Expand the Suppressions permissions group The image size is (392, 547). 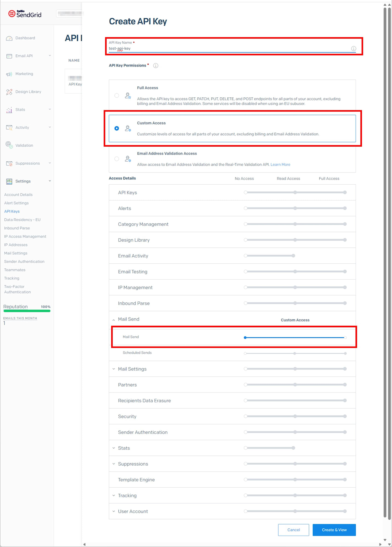[114, 464]
